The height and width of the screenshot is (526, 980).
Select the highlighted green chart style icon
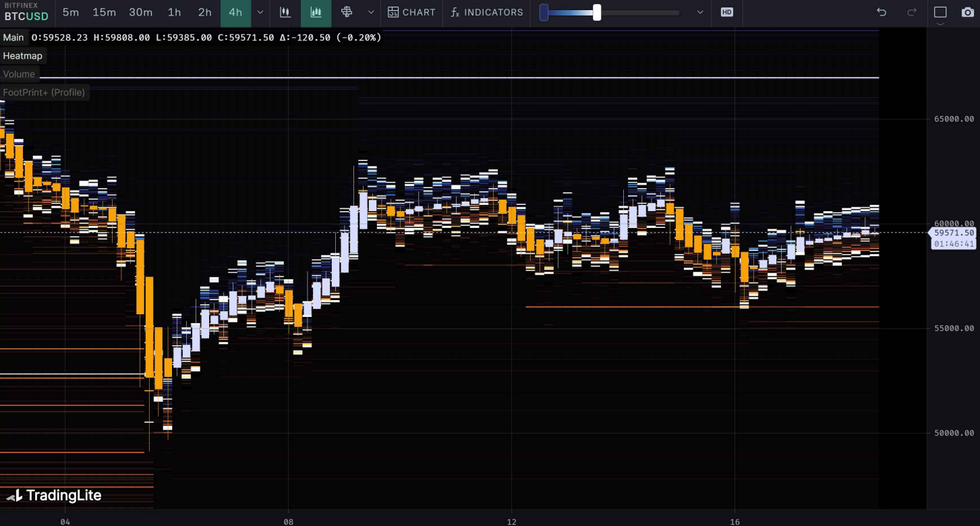316,12
